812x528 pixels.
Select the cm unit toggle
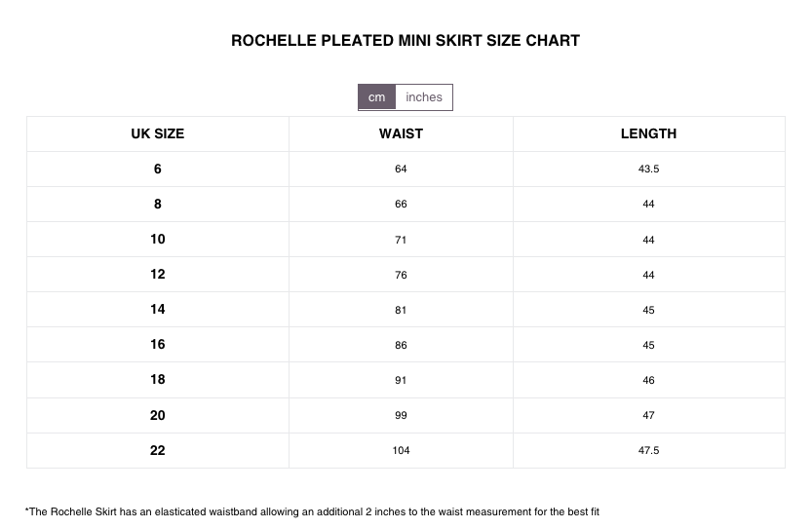coord(376,97)
